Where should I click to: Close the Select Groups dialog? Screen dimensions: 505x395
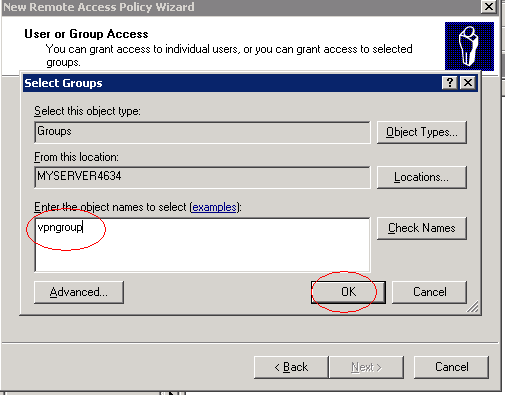[x=468, y=82]
